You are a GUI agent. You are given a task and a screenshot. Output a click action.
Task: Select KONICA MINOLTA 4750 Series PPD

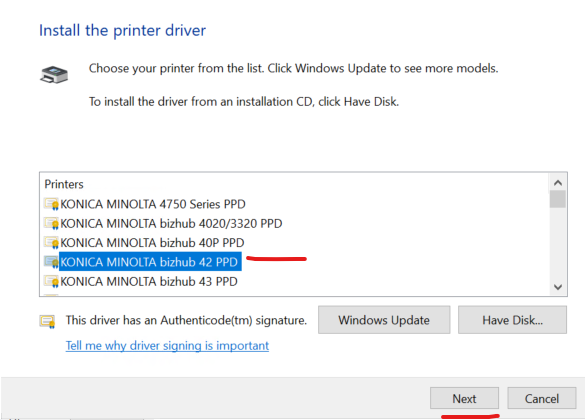coord(153,204)
